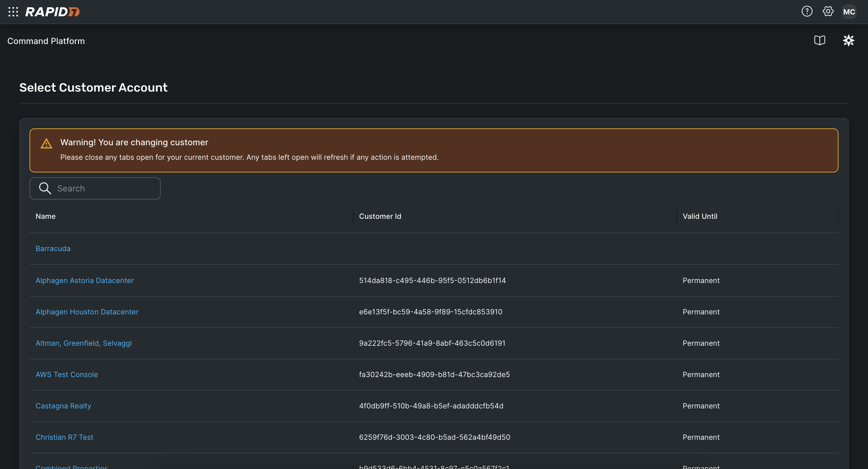Open the documentation book icon
Viewport: 868px width, 469px height.
pyautogui.click(x=820, y=40)
